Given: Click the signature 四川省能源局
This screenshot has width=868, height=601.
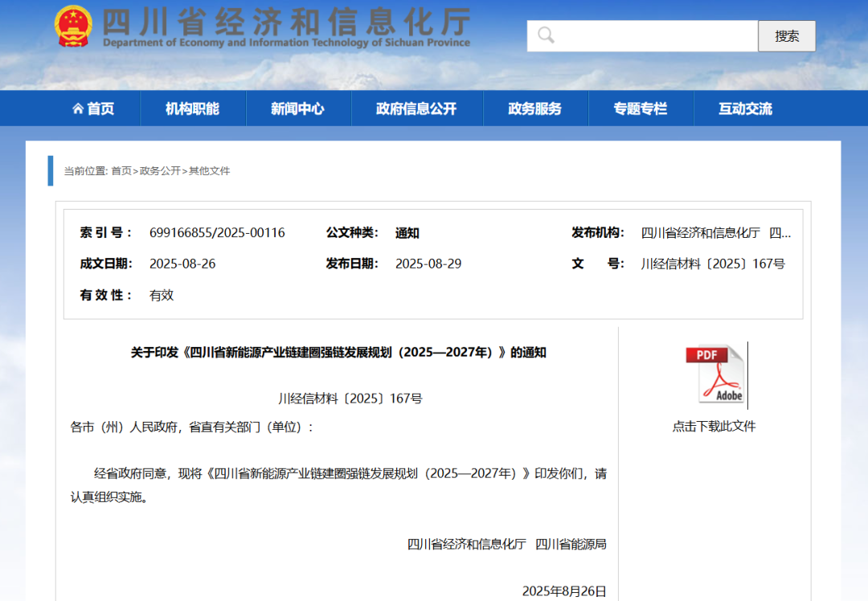Looking at the screenshot, I should point(571,545).
